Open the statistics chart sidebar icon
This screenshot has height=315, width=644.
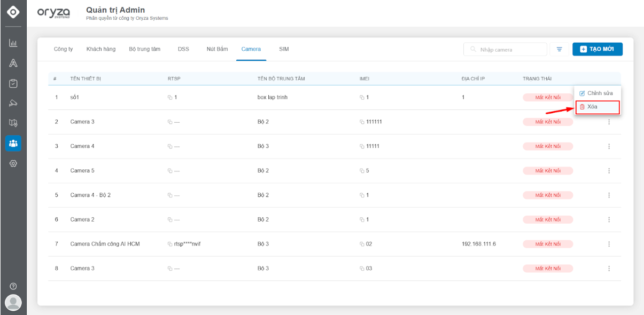point(13,43)
